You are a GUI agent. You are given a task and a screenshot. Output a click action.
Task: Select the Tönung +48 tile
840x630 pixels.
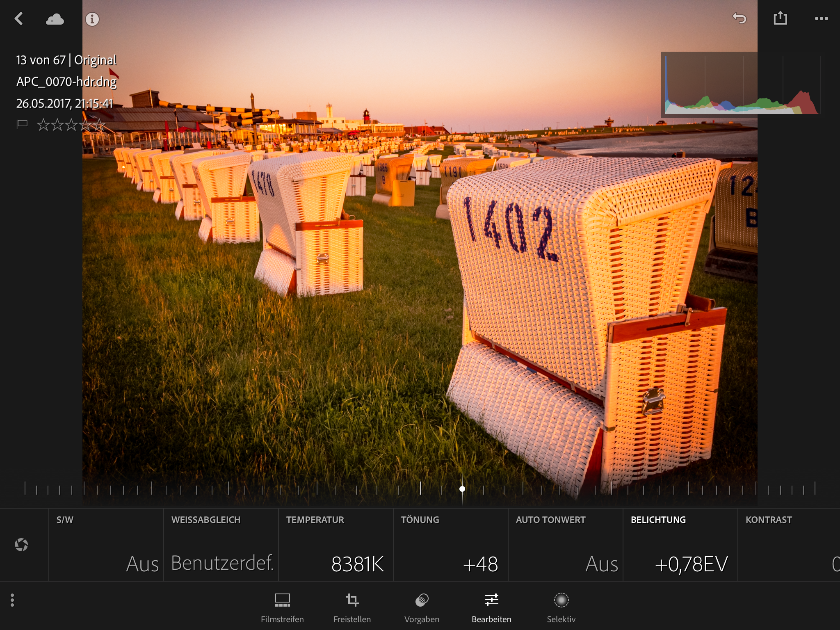[451, 545]
